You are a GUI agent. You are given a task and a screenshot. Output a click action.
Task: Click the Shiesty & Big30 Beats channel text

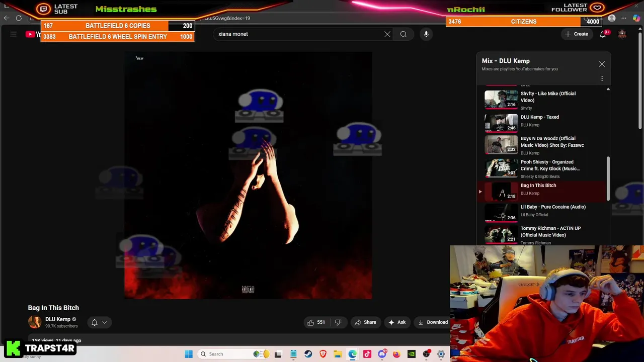[540, 176]
